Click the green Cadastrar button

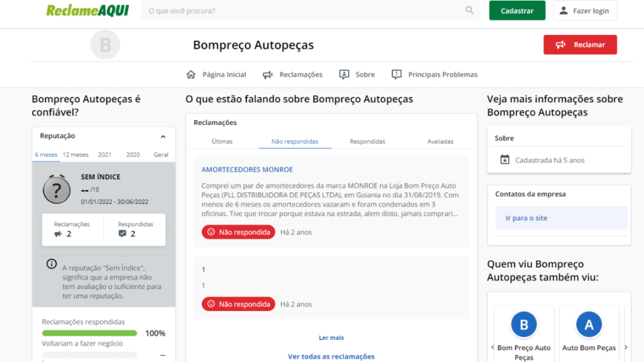pos(517,11)
